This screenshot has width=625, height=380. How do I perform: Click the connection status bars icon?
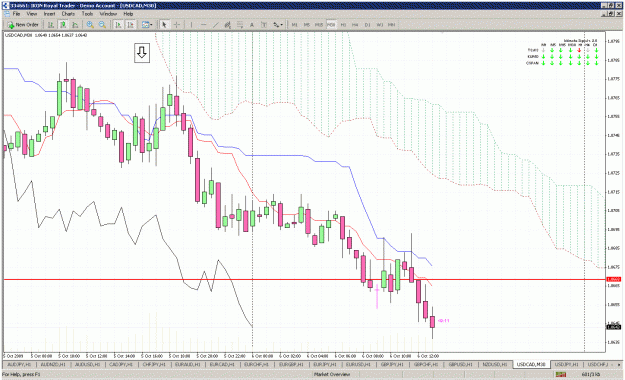click(x=561, y=374)
